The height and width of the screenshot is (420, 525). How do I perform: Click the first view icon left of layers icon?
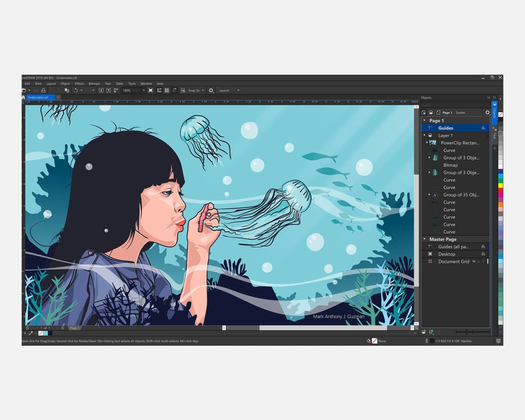[423, 112]
